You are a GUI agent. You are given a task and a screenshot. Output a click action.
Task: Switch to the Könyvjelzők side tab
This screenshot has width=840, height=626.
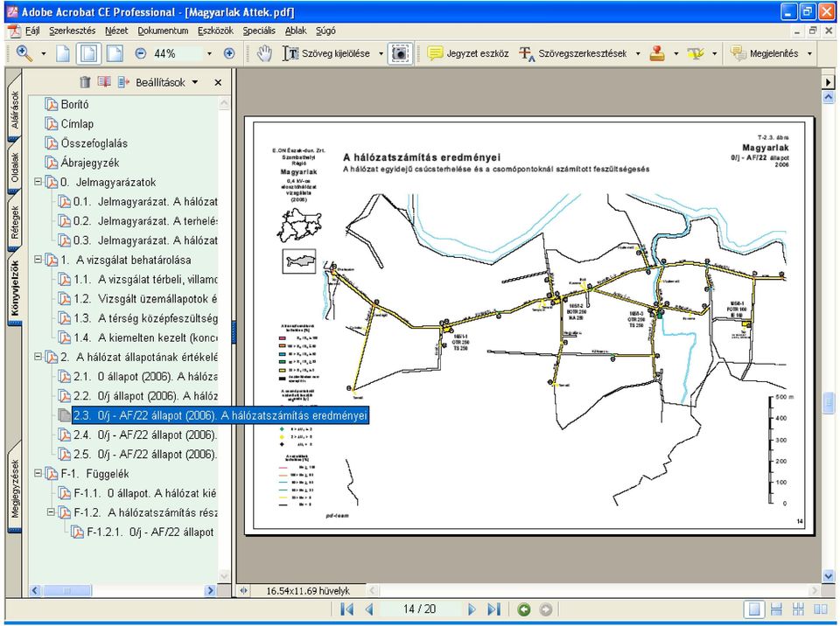pos(15,289)
